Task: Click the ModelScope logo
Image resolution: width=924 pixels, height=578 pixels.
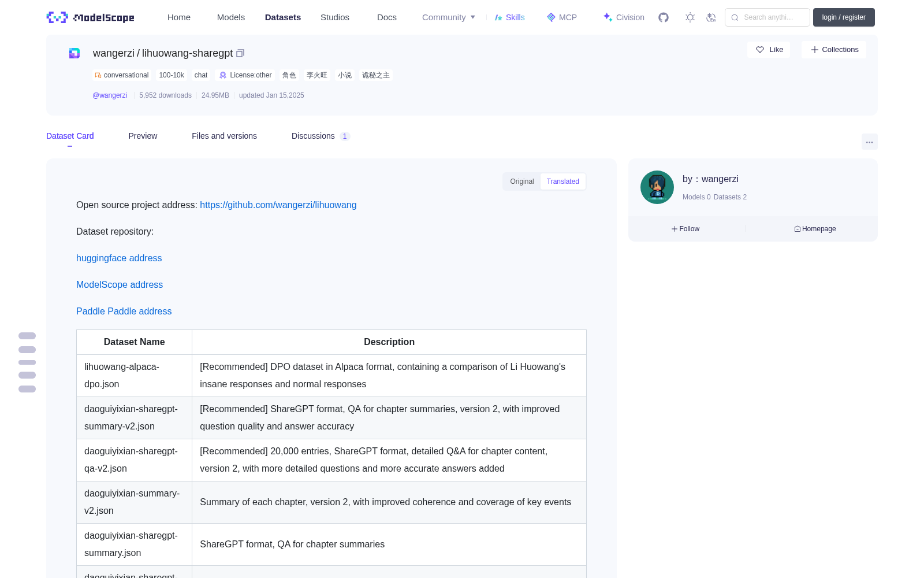Action: click(90, 17)
